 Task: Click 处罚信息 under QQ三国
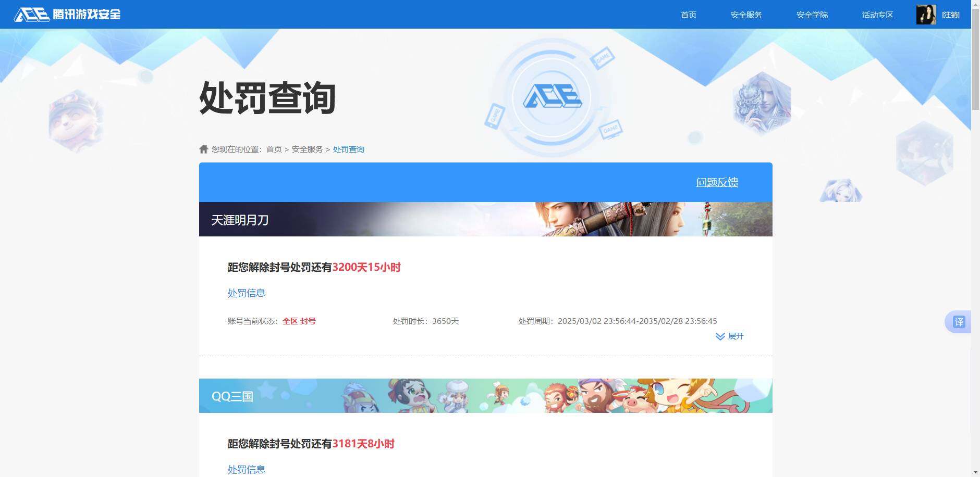pyautogui.click(x=247, y=470)
